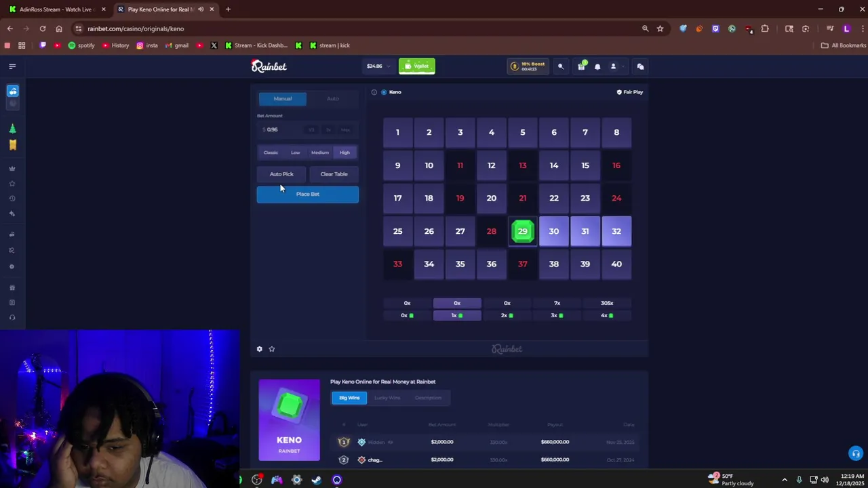Open favorites star in left sidebar
This screenshot has width=868, height=488.
(12, 184)
